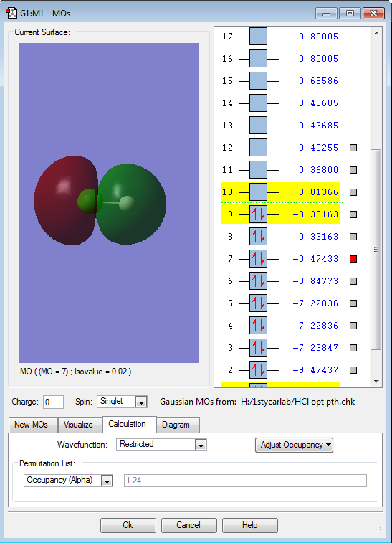This screenshot has height=543, width=392.
Task: Click the GaussView icon in title bar
Action: (x=11, y=13)
